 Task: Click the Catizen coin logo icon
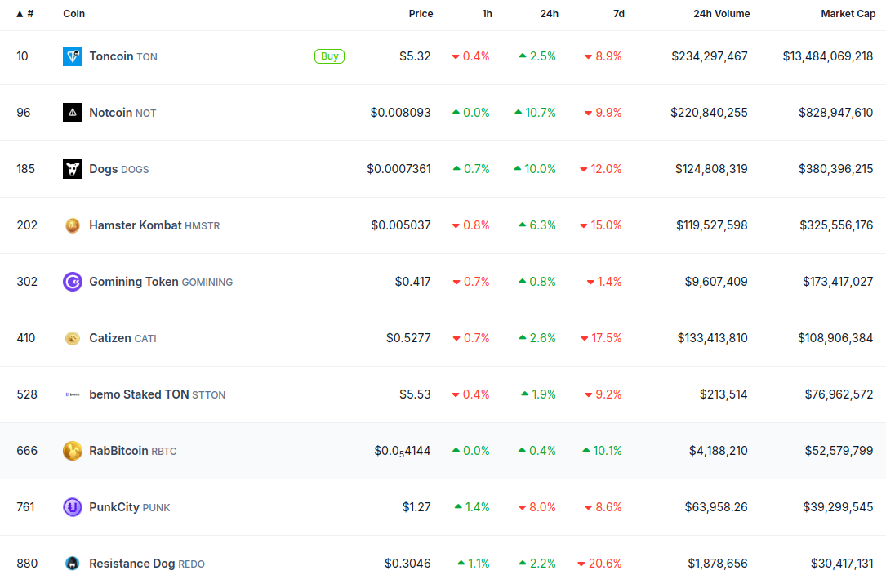[x=73, y=338]
